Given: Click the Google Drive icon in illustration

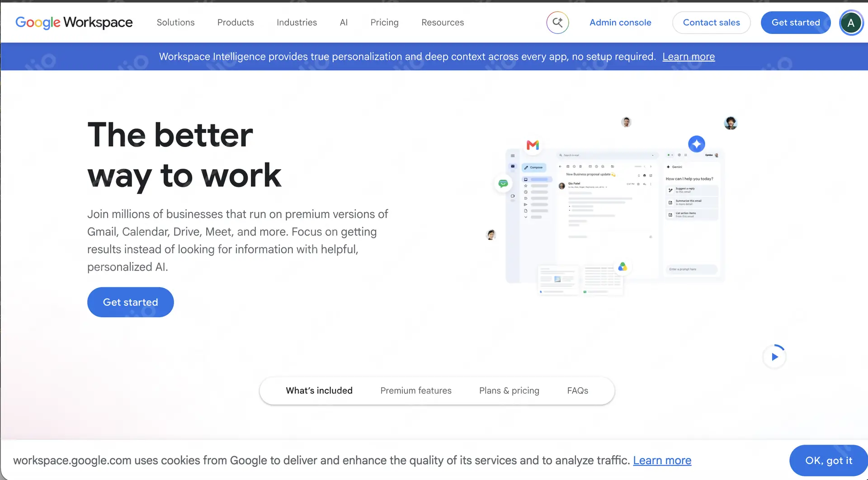Looking at the screenshot, I should (x=623, y=267).
